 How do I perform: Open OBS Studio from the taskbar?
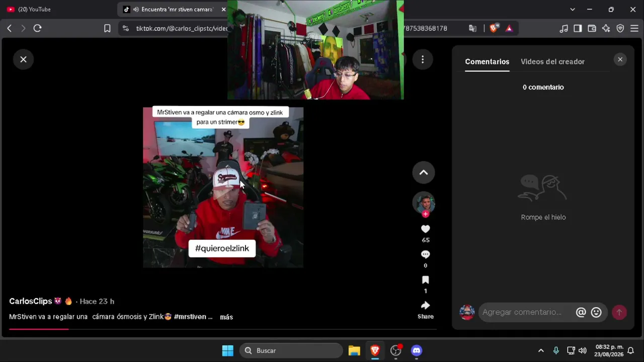pos(396,350)
